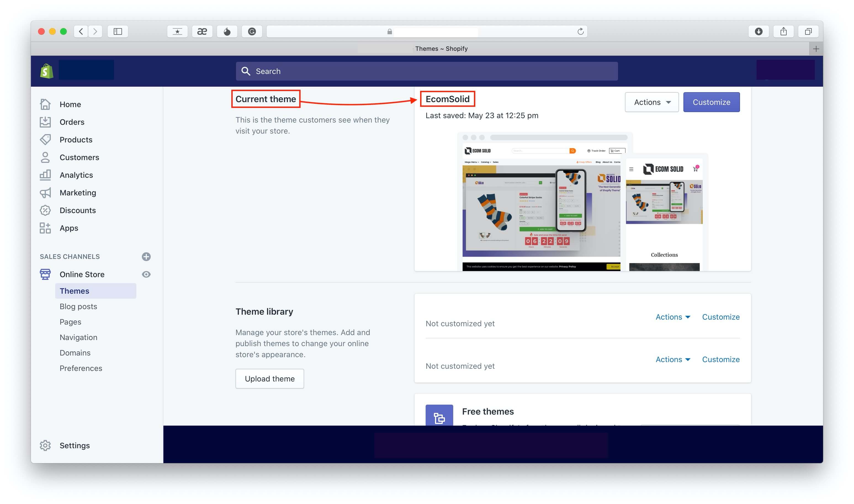Select Home in the sidebar
854x504 pixels.
pos(70,104)
